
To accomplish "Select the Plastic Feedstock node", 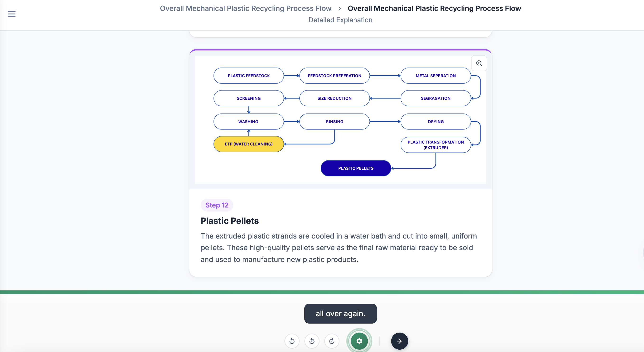I will (249, 76).
